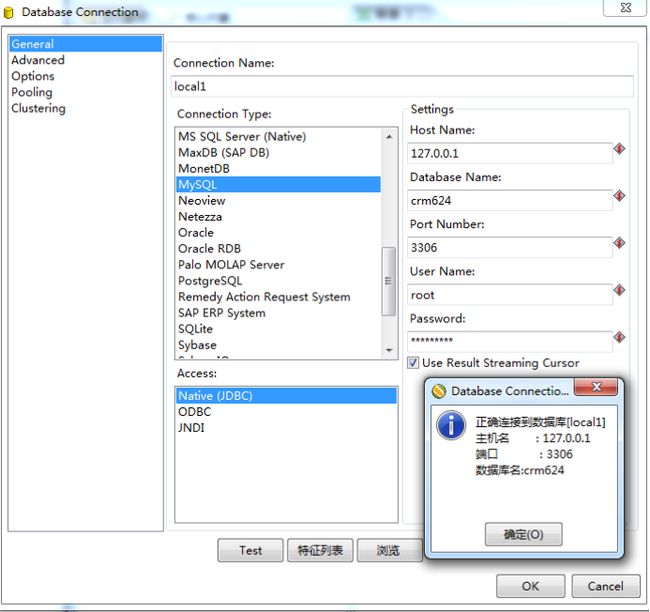Click 确定(O) in the popup
The height and width of the screenshot is (612, 650).
click(524, 534)
